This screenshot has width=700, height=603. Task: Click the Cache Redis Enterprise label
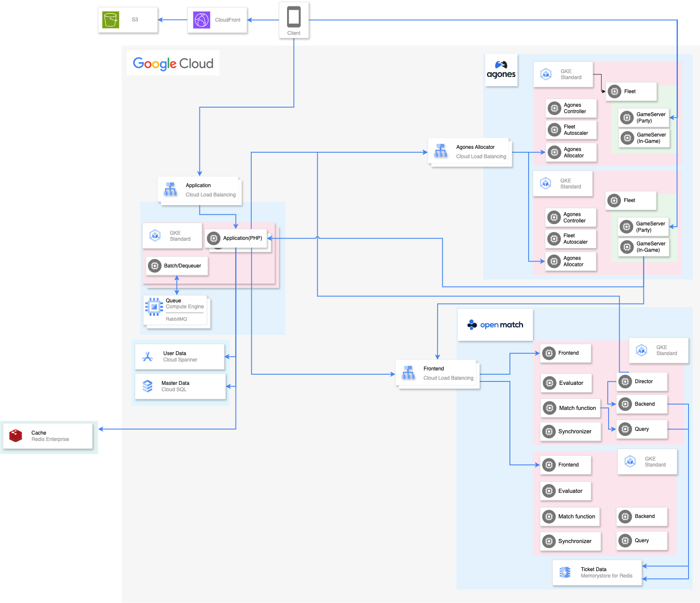pos(50,436)
